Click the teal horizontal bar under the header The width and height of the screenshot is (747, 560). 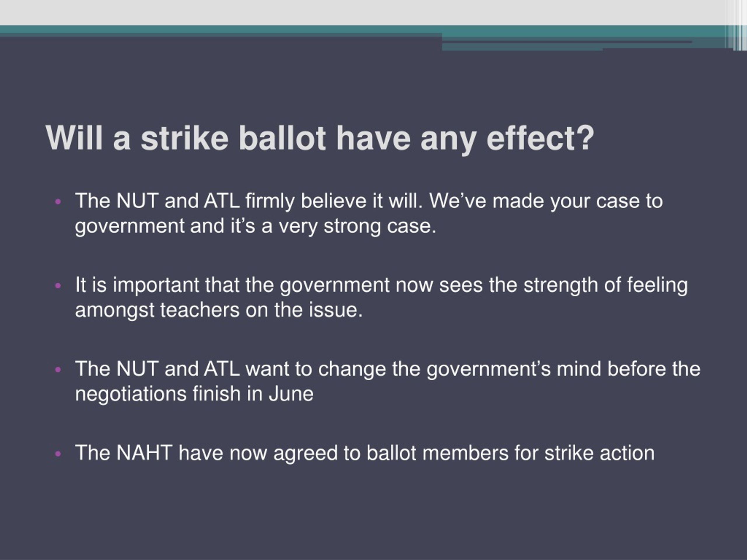pos(361,30)
